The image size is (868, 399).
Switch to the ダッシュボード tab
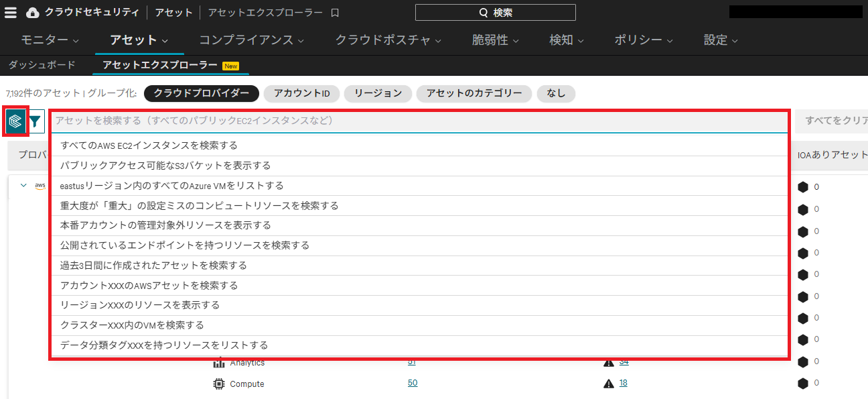coord(42,65)
